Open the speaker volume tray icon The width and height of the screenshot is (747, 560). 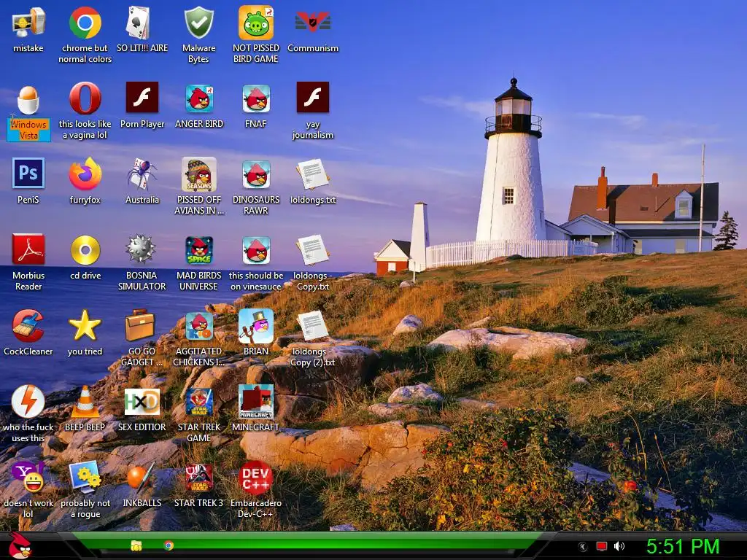pyautogui.click(x=619, y=547)
